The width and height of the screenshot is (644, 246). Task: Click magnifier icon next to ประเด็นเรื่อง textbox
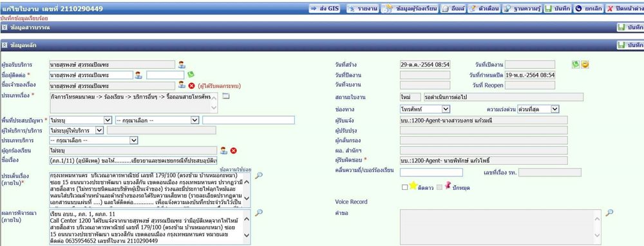[x=259, y=175]
